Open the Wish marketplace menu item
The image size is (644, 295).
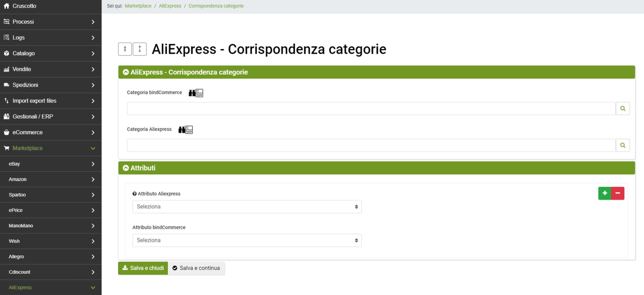(51, 241)
